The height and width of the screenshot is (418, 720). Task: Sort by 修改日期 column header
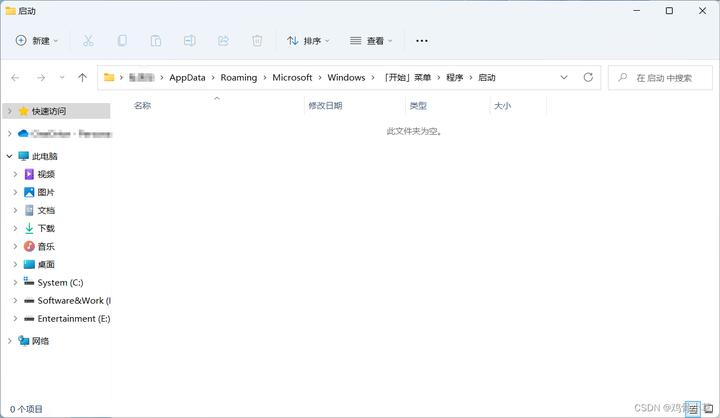point(325,106)
